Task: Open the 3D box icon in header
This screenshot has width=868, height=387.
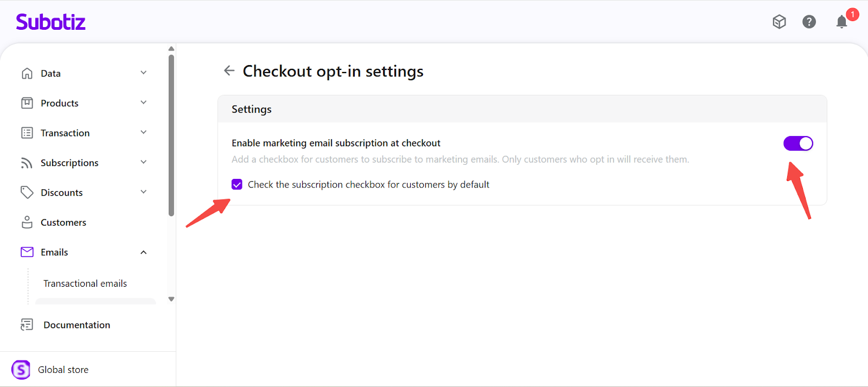Action: pyautogui.click(x=779, y=22)
